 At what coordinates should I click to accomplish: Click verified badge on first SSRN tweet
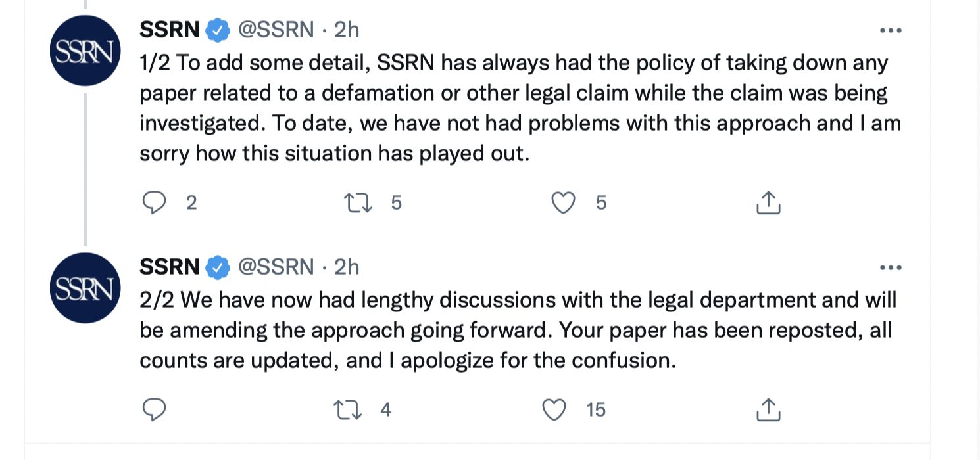coord(218,30)
